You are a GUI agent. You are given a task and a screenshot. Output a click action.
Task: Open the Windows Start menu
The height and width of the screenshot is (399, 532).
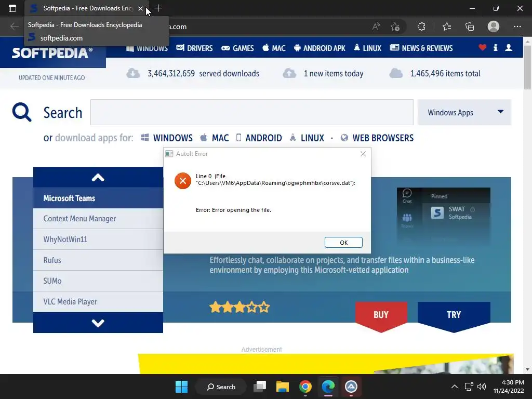coord(181,387)
